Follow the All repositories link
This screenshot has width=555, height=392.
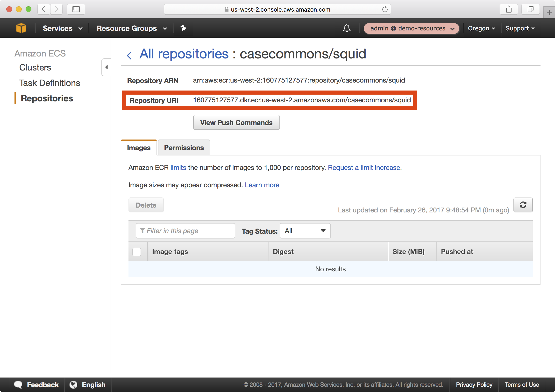tap(184, 54)
